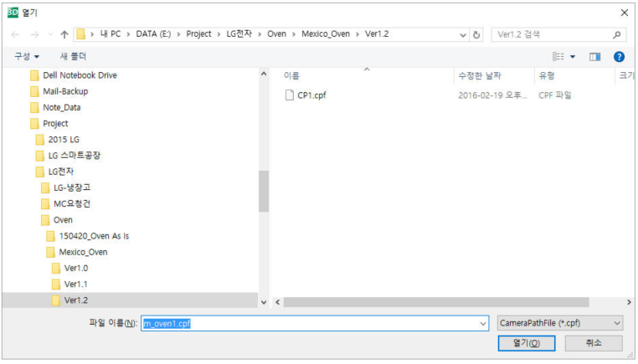Viewport: 638px width, 364px height.
Task: Click the help question mark icon
Action: pos(619,56)
